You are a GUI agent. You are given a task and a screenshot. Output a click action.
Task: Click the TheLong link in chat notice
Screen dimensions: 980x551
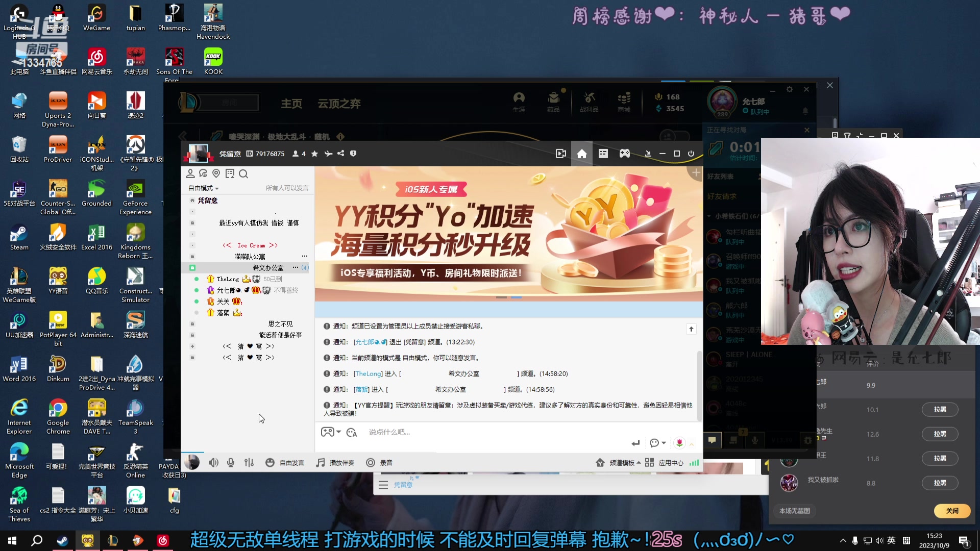pyautogui.click(x=368, y=374)
